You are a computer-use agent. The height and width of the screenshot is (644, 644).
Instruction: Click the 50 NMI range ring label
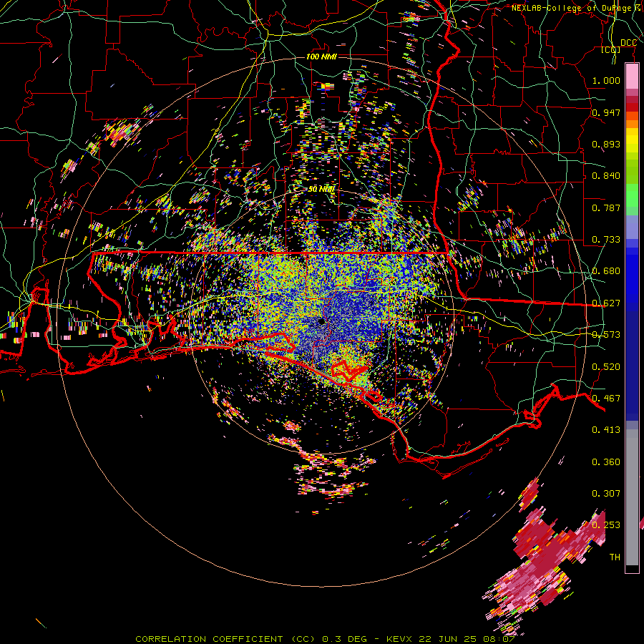pos(321,190)
